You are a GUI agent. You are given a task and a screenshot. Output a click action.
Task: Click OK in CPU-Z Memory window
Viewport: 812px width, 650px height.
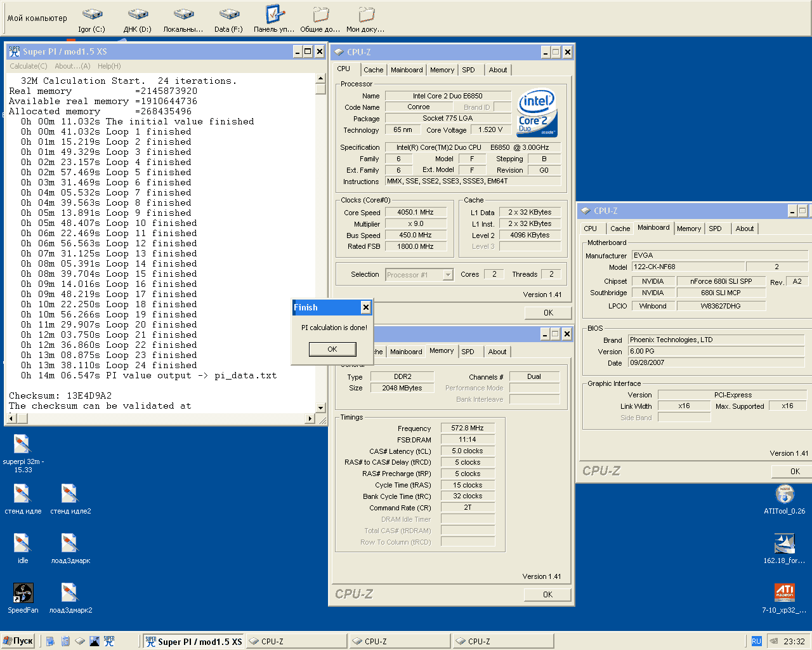tap(547, 594)
